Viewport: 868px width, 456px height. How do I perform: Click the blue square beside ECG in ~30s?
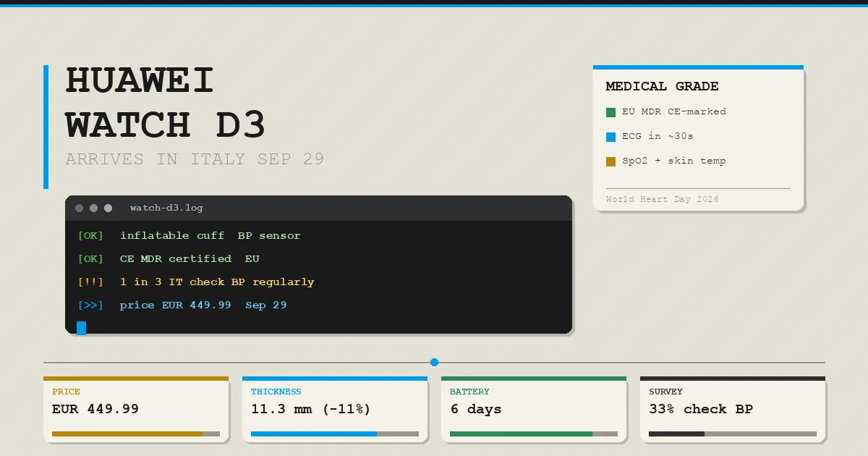tap(610, 137)
